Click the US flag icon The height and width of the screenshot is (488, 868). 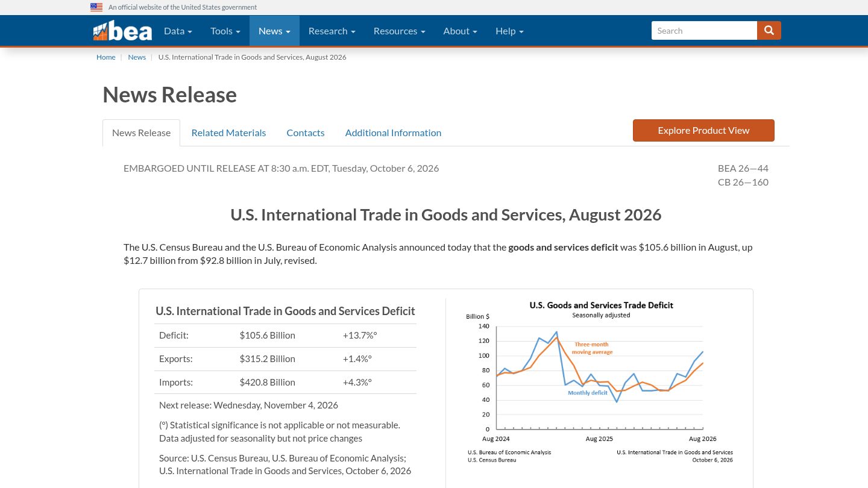pos(96,7)
